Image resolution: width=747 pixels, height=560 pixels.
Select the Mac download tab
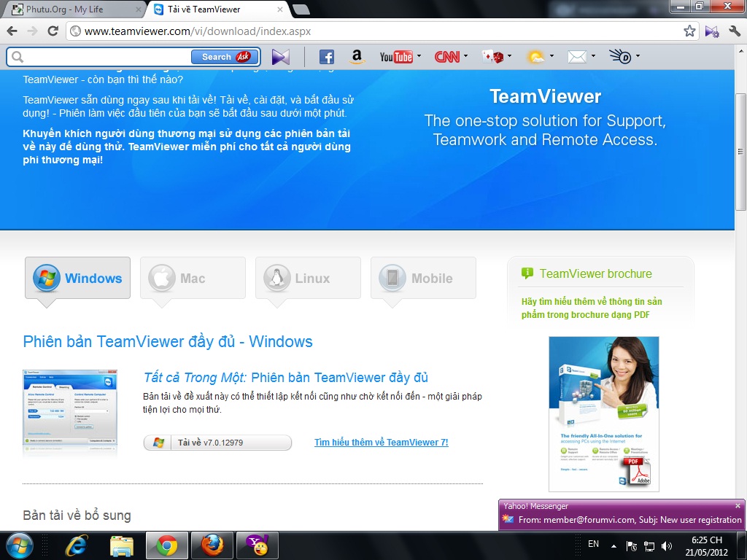point(193,278)
